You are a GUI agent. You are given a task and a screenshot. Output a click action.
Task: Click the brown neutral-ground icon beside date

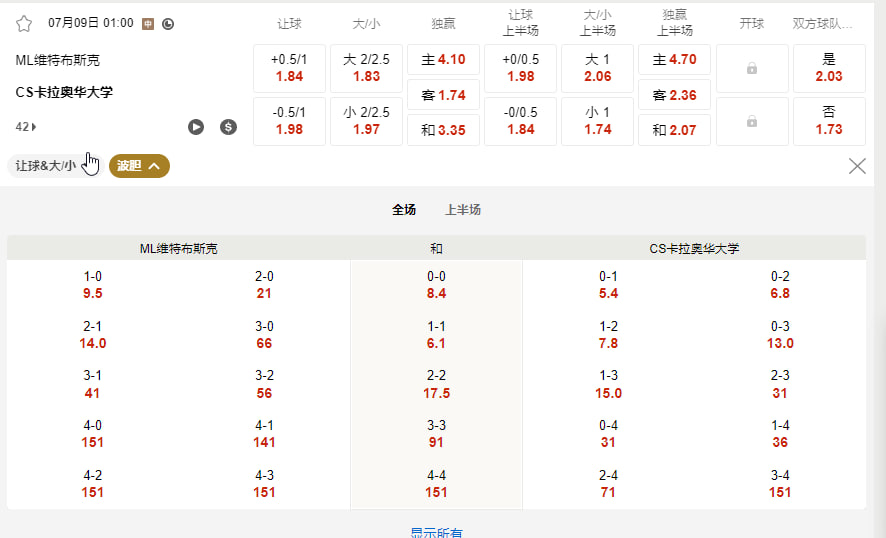coord(148,24)
